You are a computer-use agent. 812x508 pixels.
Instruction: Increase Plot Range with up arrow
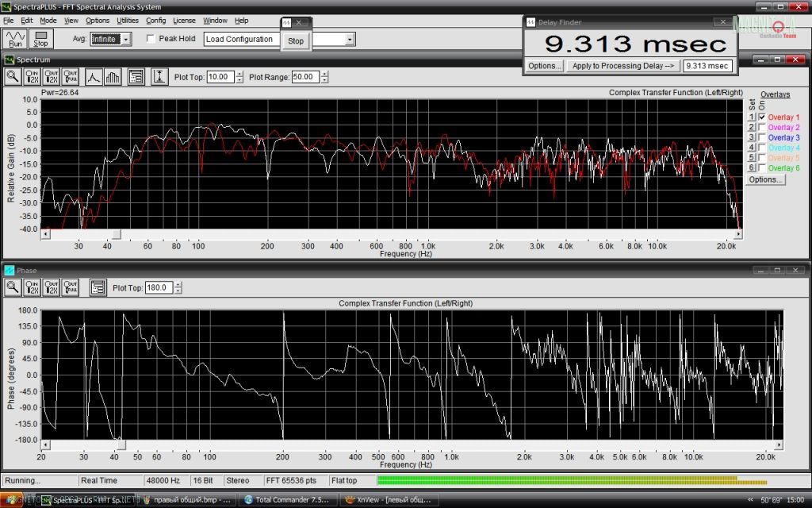pos(324,74)
